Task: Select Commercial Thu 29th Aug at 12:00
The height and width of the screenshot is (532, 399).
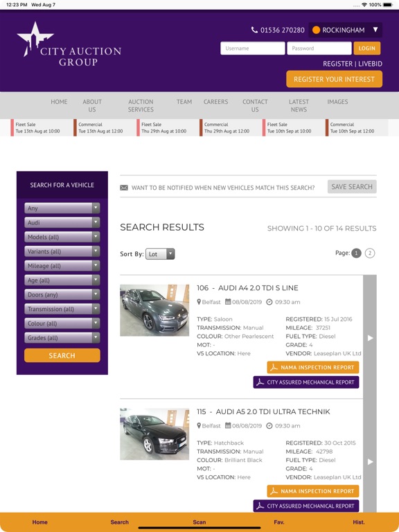Action: 227,127
